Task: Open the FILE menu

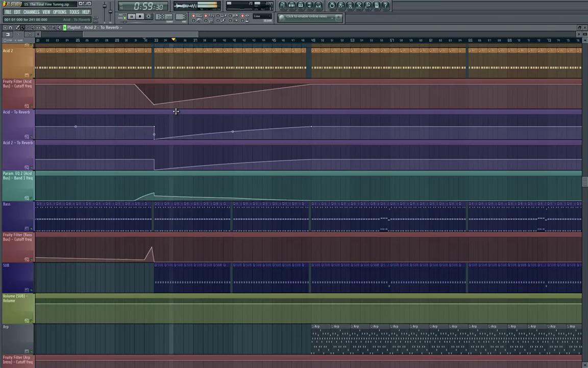Action: coord(8,12)
